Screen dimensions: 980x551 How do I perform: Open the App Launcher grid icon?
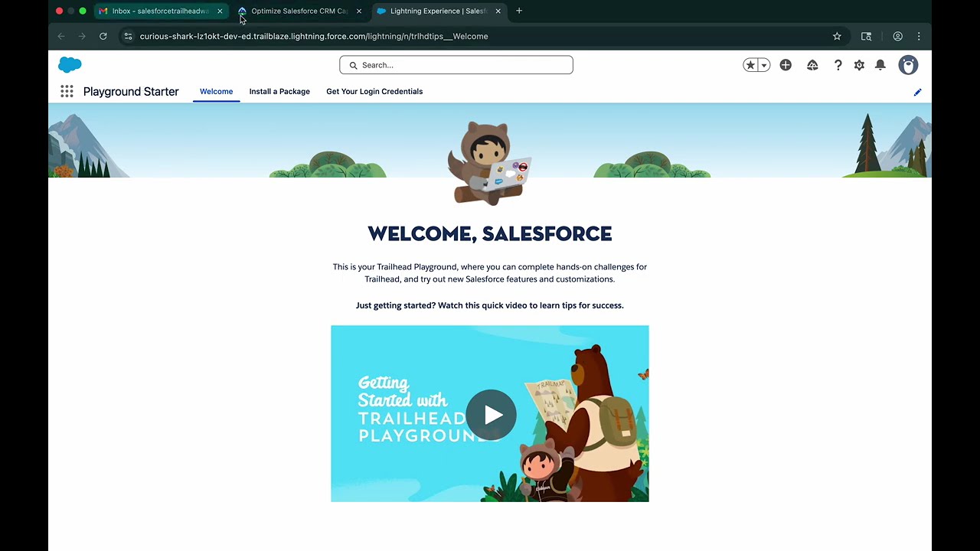point(67,91)
